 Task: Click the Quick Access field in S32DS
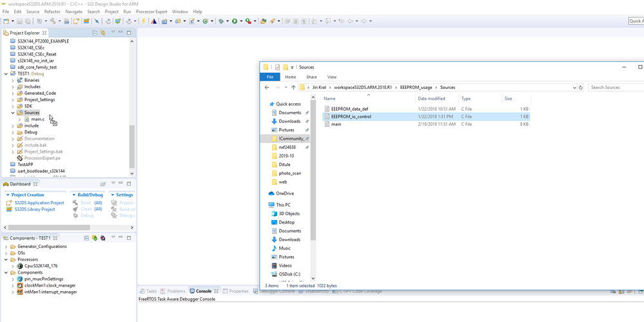pos(636,21)
